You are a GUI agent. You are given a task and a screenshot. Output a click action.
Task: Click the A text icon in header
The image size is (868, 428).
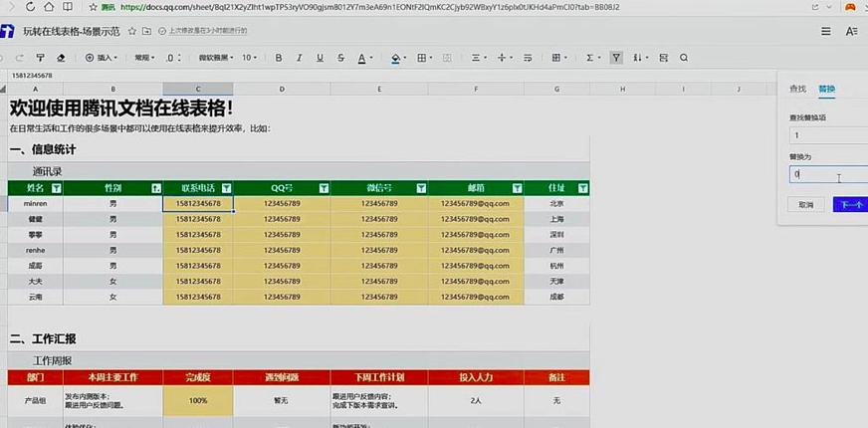tap(851, 32)
